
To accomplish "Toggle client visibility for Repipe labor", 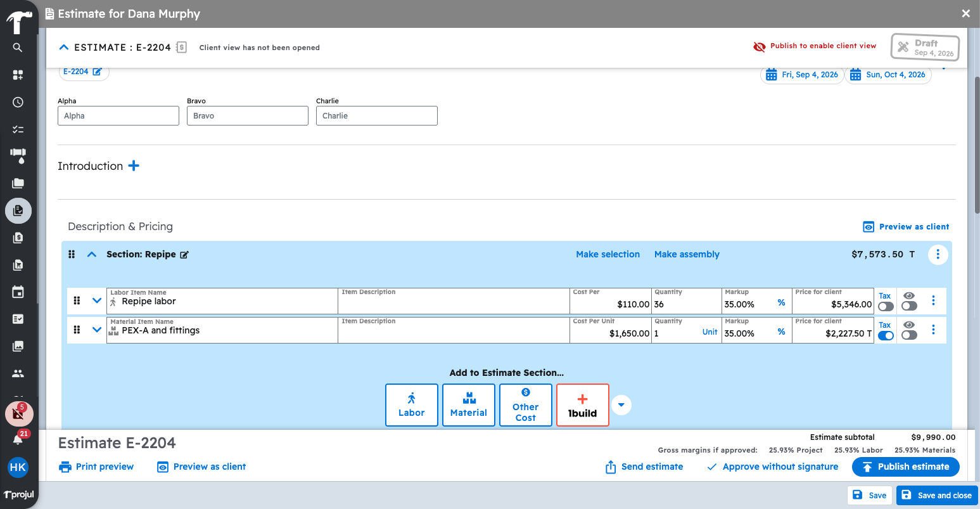I will [x=909, y=306].
